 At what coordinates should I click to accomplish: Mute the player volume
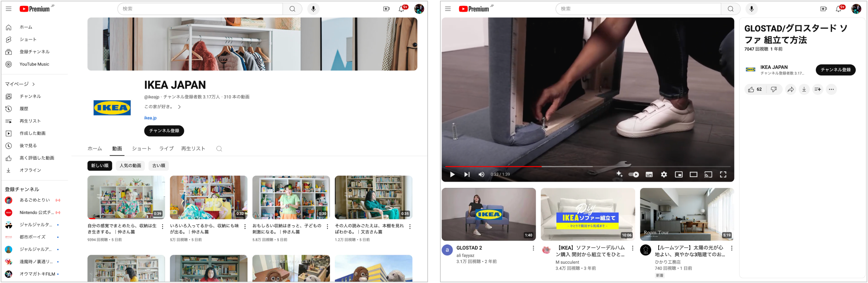coord(481,174)
